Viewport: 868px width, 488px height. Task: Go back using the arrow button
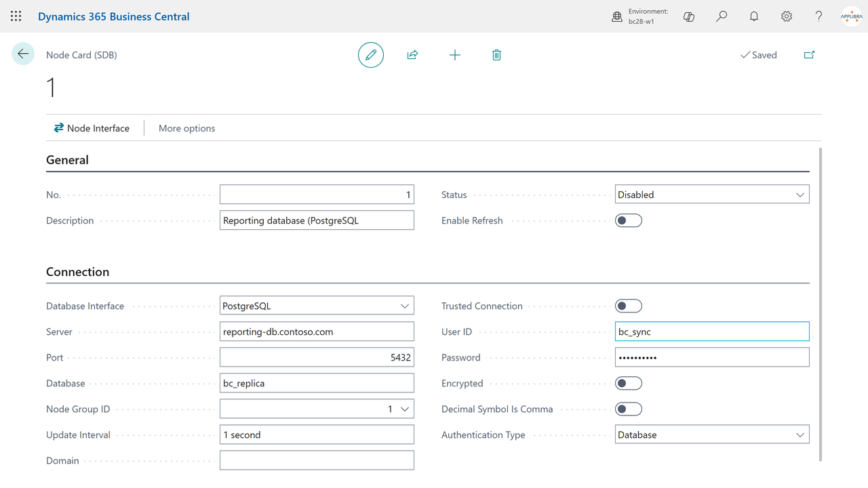(23, 54)
